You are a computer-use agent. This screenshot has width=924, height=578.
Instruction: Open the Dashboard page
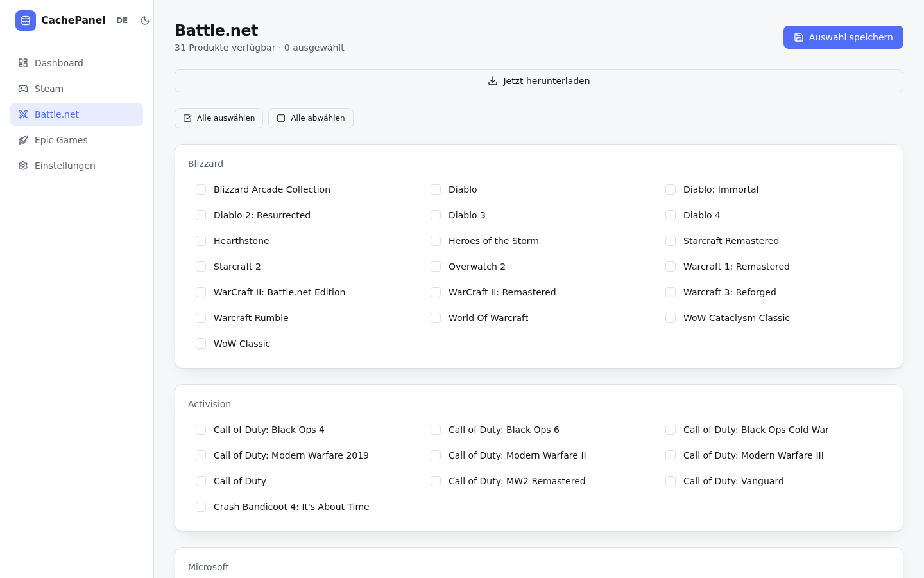[76, 63]
